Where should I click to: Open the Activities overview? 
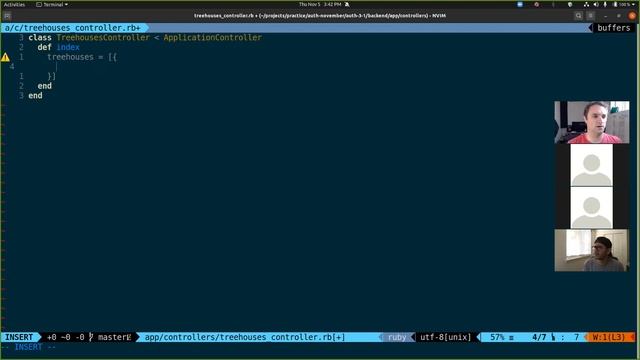14,4
